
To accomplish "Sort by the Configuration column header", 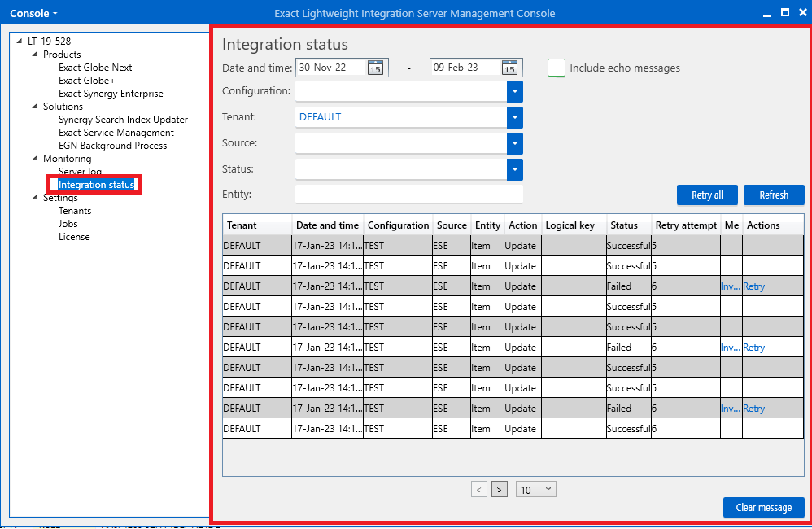I will [398, 225].
